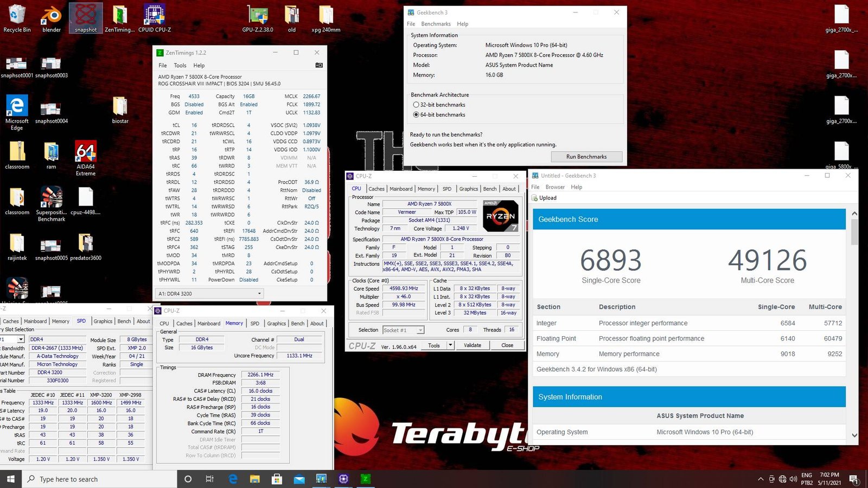
Task: Open the ZenTimings desktop shortcut
Action: [x=120, y=19]
